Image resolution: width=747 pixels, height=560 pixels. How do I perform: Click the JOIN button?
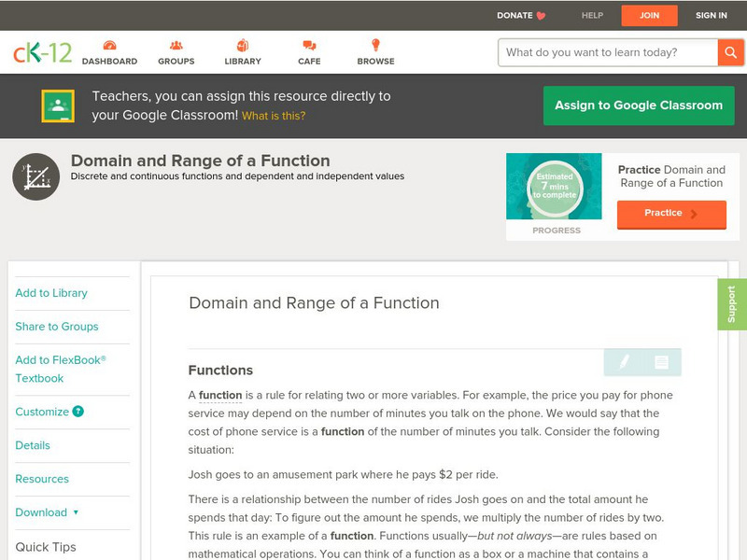tap(649, 16)
